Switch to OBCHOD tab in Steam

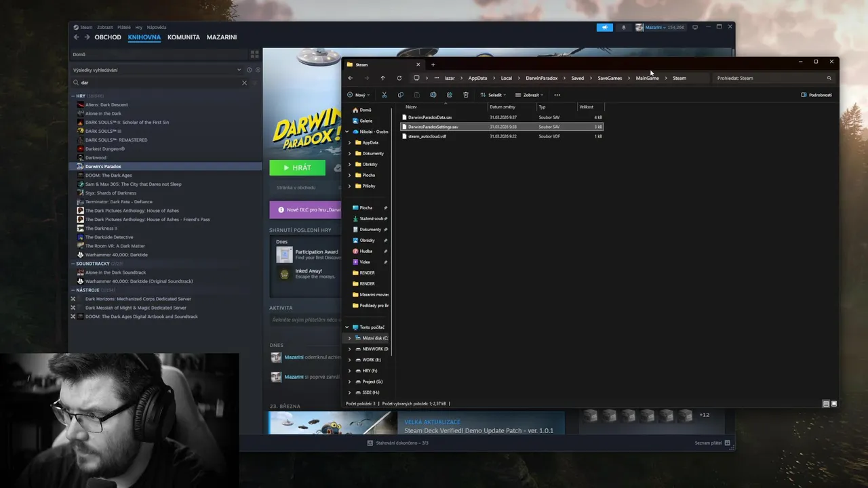[x=108, y=37]
